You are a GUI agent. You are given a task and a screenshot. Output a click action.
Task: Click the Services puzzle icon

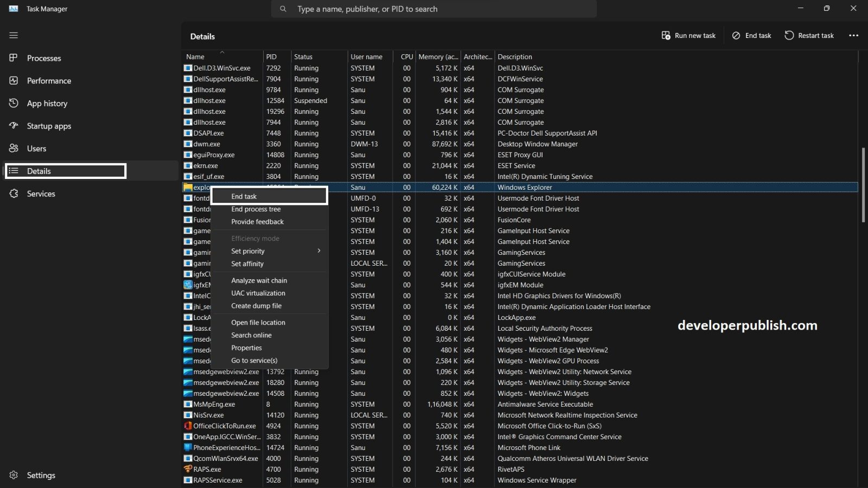14,194
